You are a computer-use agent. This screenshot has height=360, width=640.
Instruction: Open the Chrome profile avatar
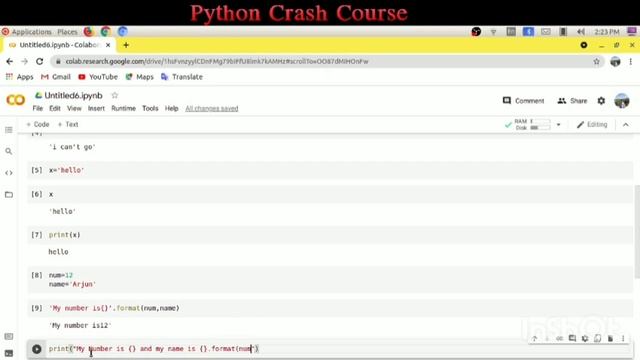pyautogui.click(x=615, y=61)
